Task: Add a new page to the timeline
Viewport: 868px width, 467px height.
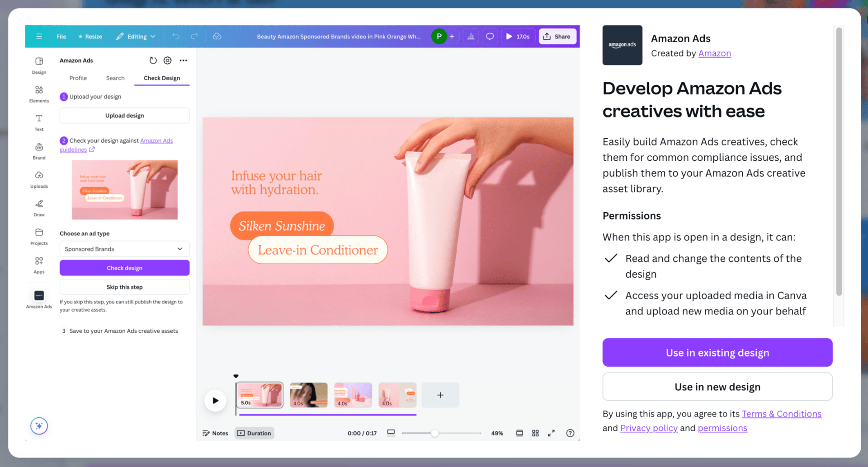Action: (440, 395)
